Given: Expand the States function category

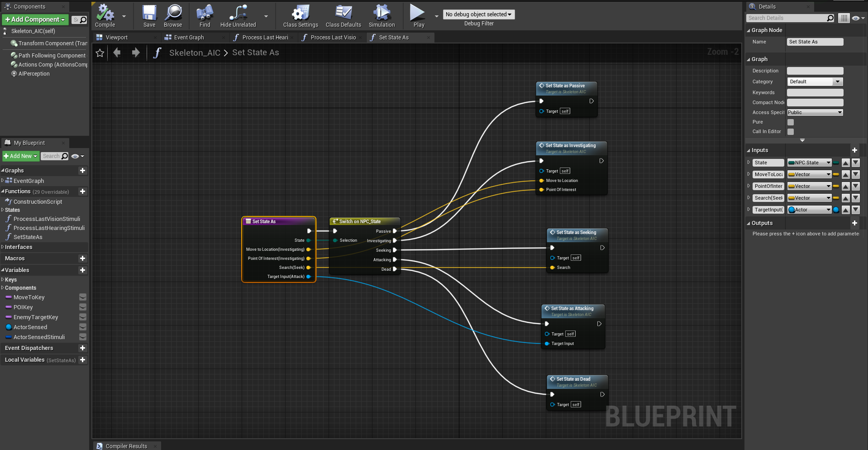Looking at the screenshot, I should 3,210.
